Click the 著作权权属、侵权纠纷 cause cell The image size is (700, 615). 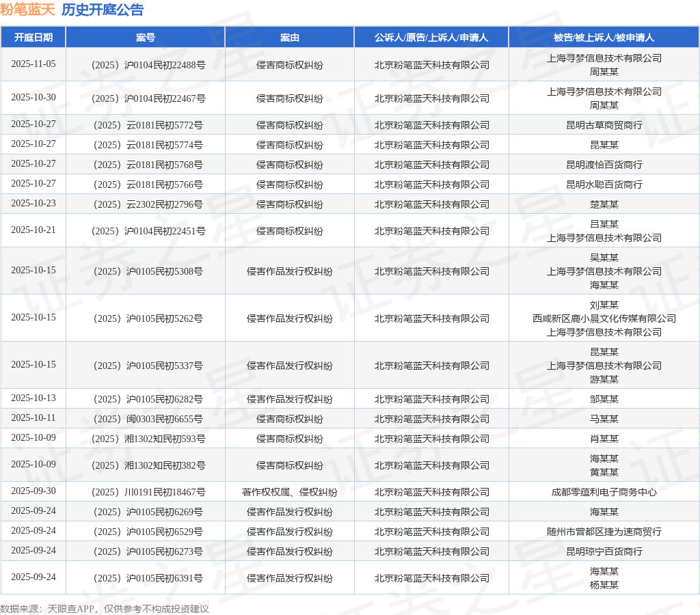pyautogui.click(x=290, y=492)
